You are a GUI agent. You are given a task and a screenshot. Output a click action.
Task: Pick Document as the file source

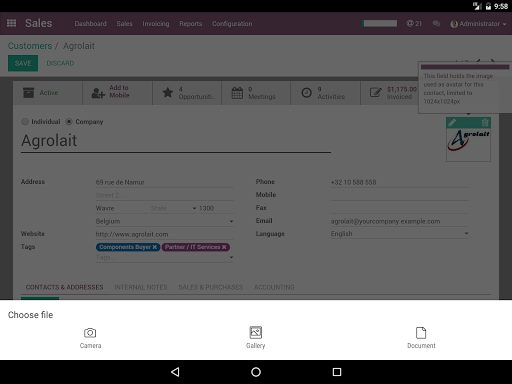pyautogui.click(x=421, y=338)
